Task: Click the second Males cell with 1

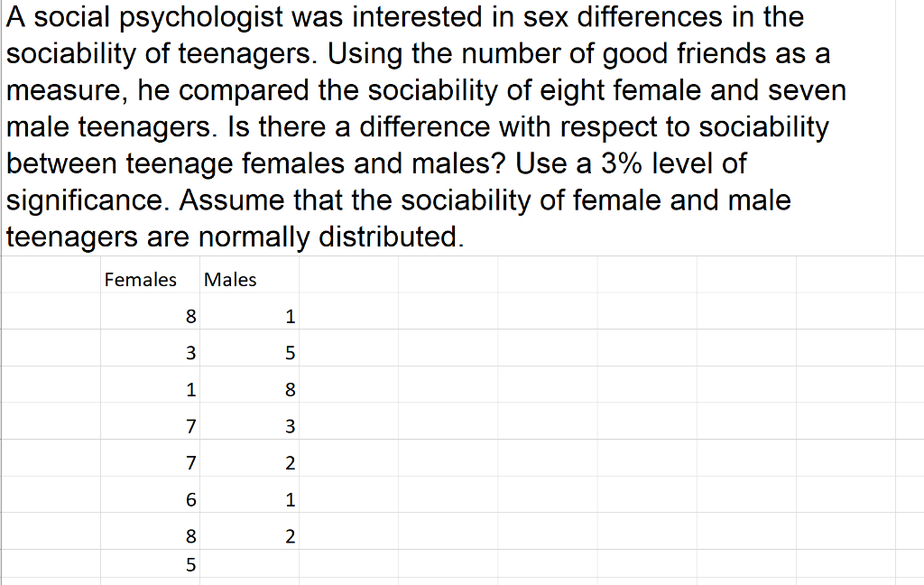Action: pos(249,495)
